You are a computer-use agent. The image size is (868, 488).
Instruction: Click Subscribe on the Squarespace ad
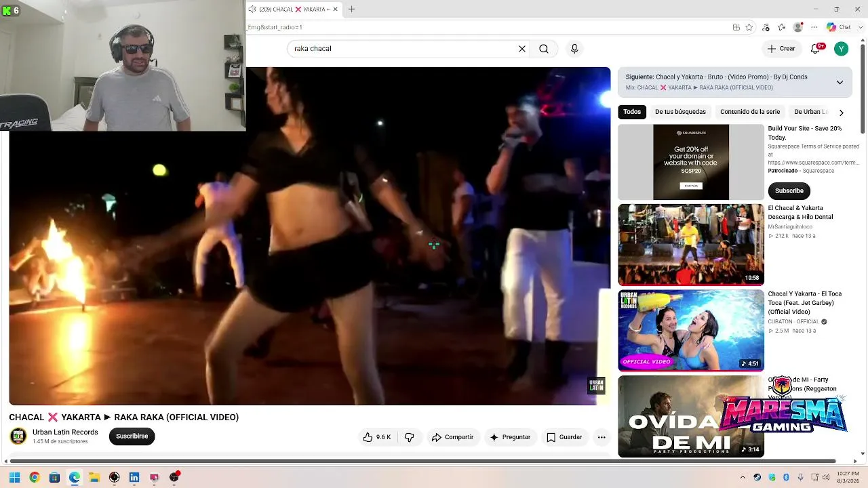789,190
